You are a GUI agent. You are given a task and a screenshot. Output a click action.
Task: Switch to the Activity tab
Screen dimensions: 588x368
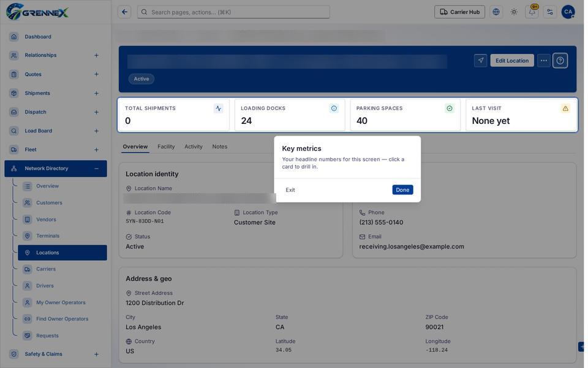pyautogui.click(x=194, y=147)
